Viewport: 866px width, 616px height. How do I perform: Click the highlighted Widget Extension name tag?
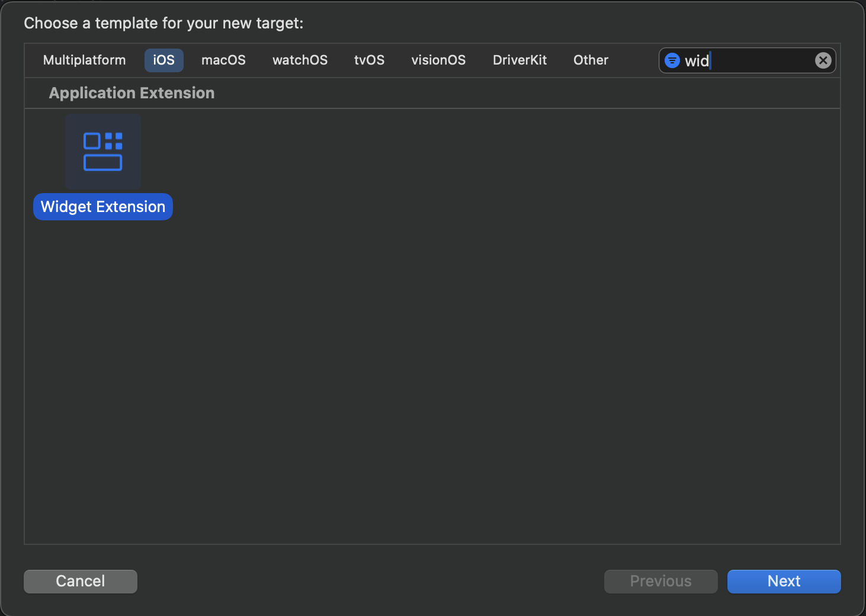click(102, 206)
